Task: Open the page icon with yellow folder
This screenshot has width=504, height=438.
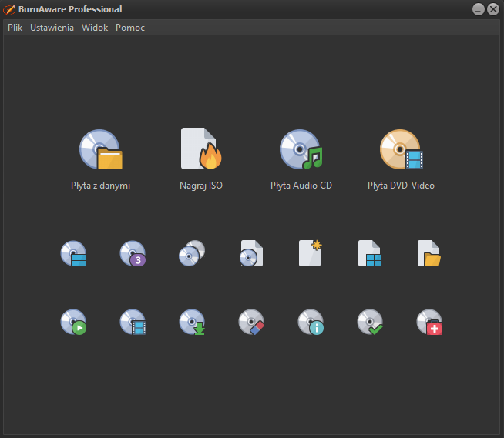Action: (429, 253)
